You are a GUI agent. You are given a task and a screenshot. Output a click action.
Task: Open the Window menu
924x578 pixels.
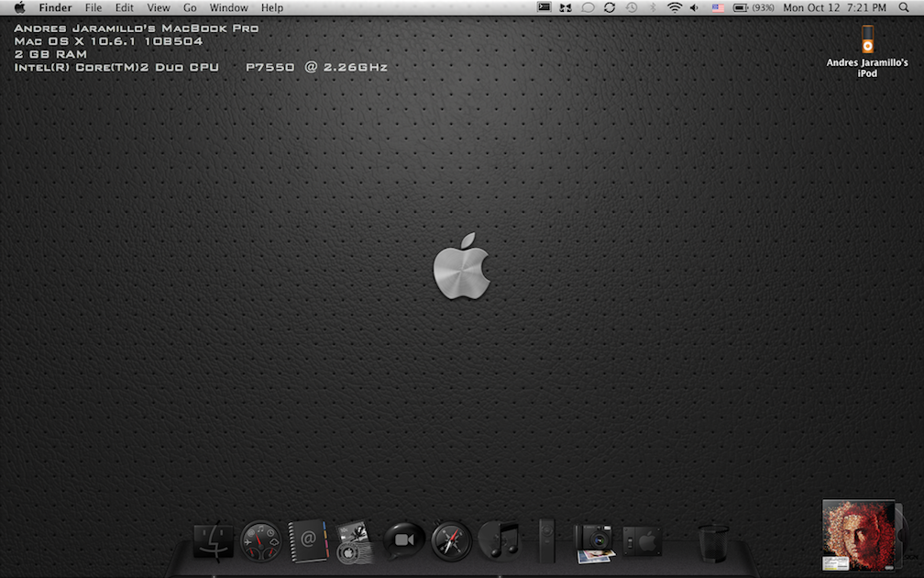[x=228, y=7]
